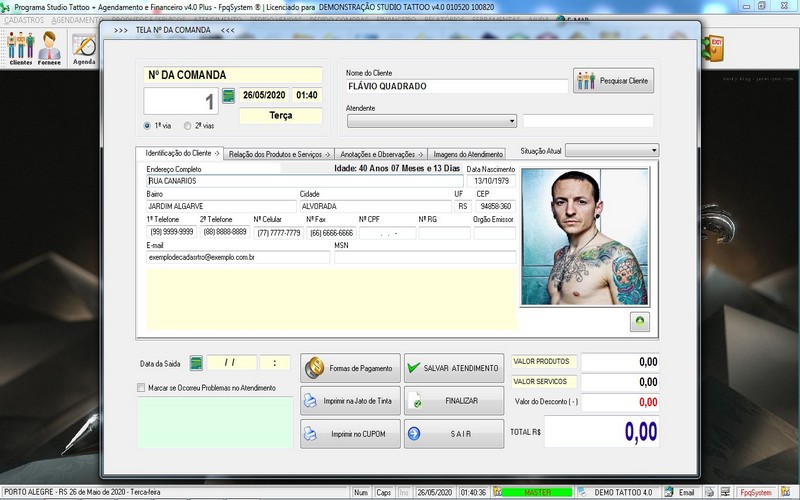Click green problems description text area
Viewport: 800px width, 500px height.
coord(215,422)
